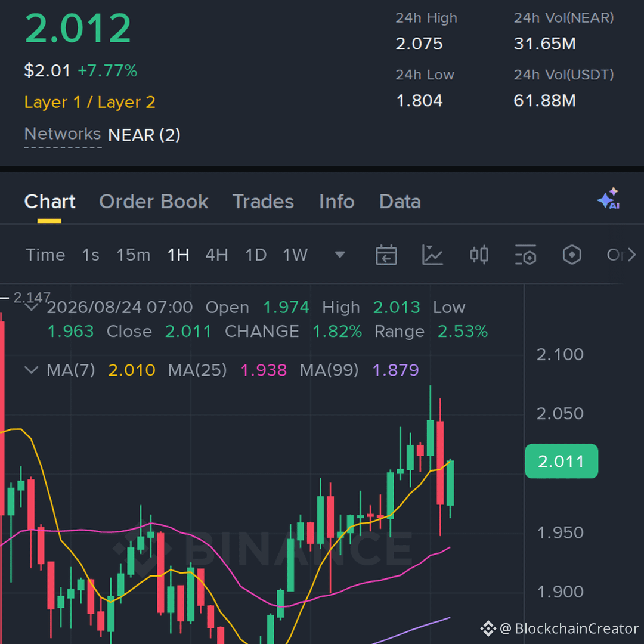The height and width of the screenshot is (644, 644).
Task: Show more toolbar options arrow
Action: [631, 255]
